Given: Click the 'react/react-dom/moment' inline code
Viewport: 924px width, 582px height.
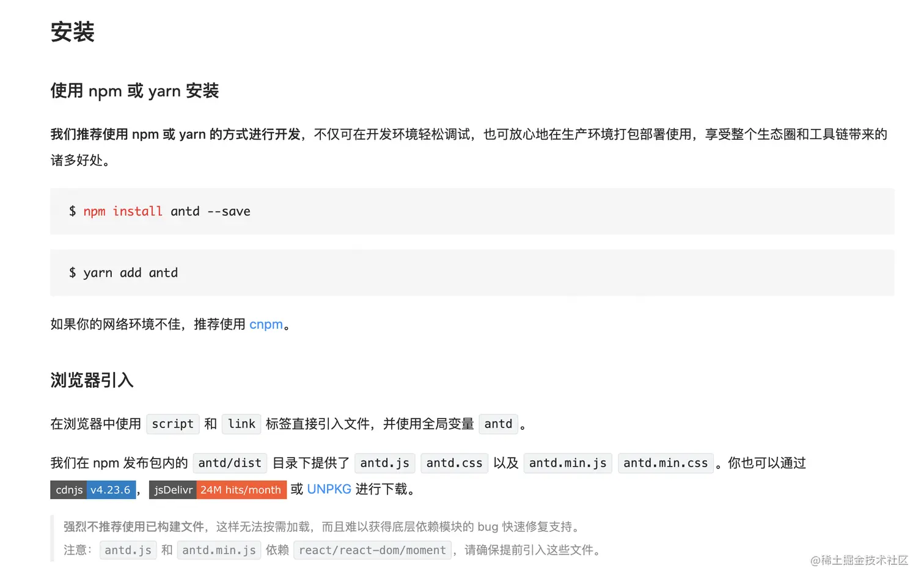Looking at the screenshot, I should tap(372, 550).
